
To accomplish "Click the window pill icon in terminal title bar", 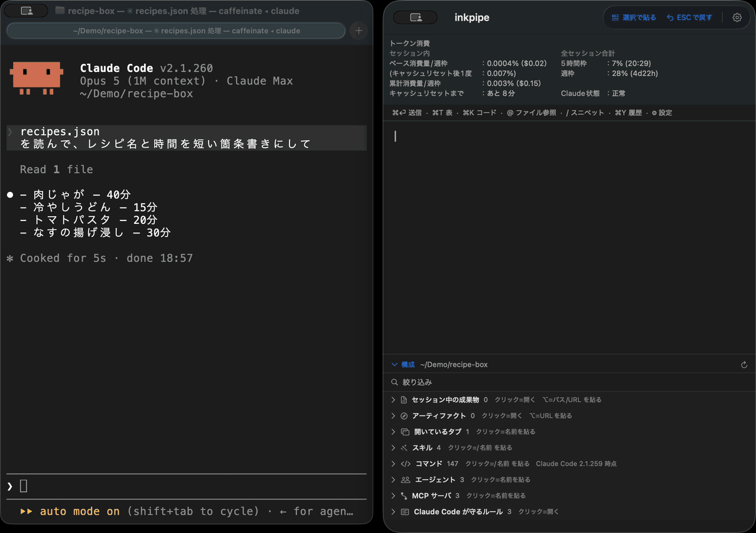I will coord(26,11).
